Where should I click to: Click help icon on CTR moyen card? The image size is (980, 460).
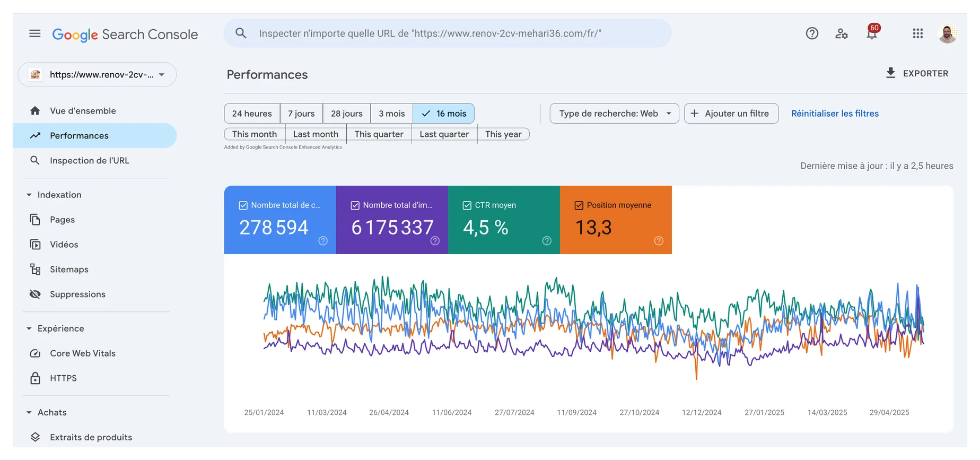tap(547, 241)
